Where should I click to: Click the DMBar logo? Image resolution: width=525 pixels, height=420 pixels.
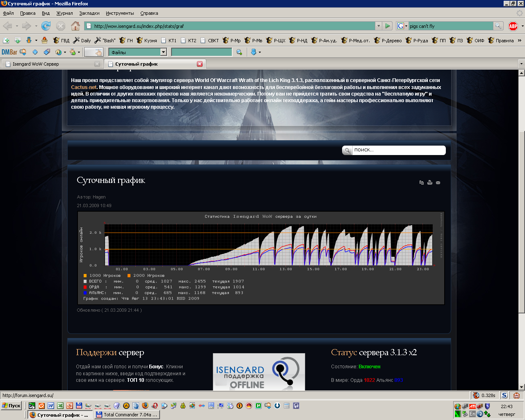tap(9, 52)
